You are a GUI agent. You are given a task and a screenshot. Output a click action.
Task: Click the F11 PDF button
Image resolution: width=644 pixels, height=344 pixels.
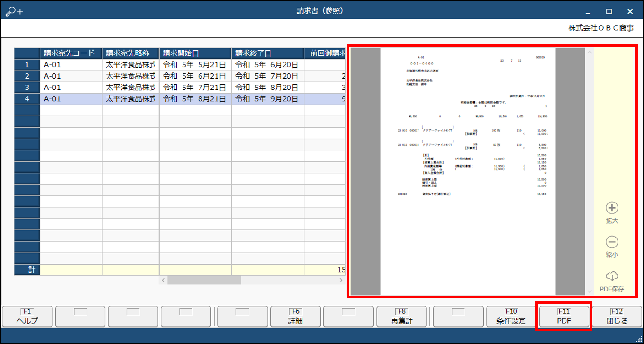pyautogui.click(x=564, y=316)
